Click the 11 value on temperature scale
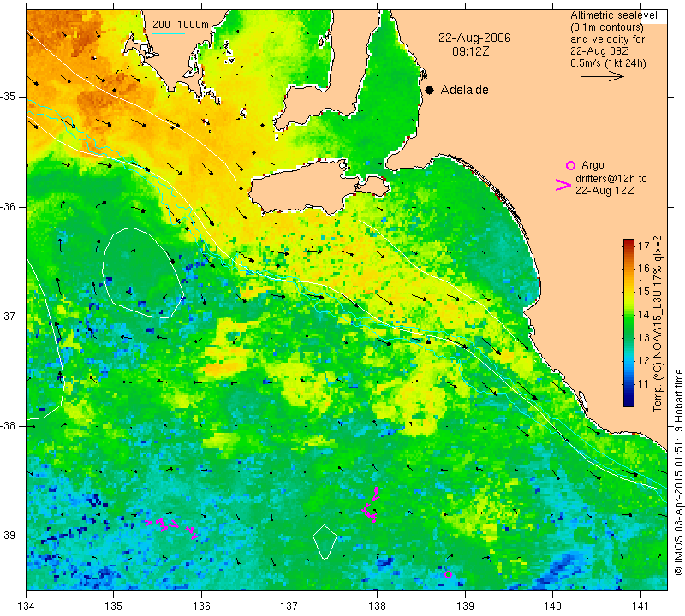 tap(644, 384)
